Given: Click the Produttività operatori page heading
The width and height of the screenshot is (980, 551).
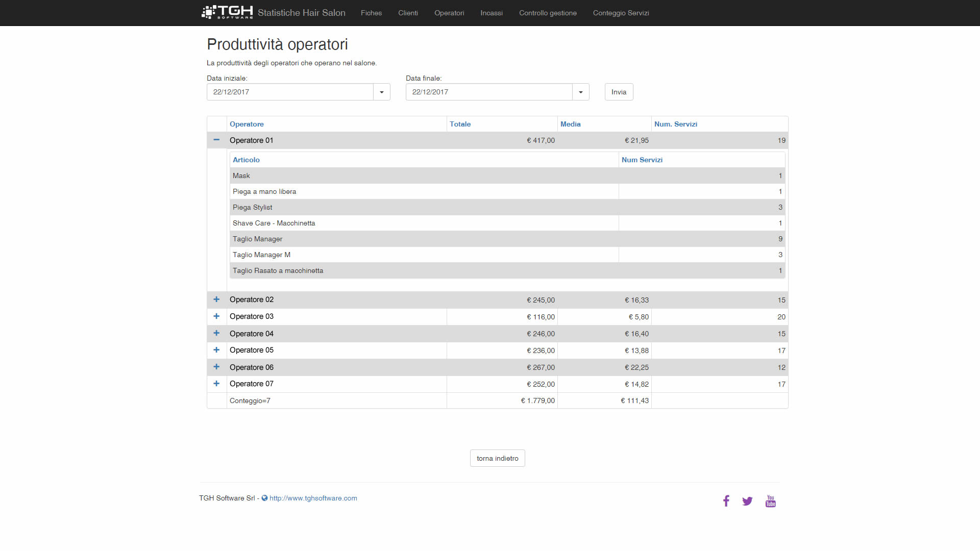Looking at the screenshot, I should [277, 44].
